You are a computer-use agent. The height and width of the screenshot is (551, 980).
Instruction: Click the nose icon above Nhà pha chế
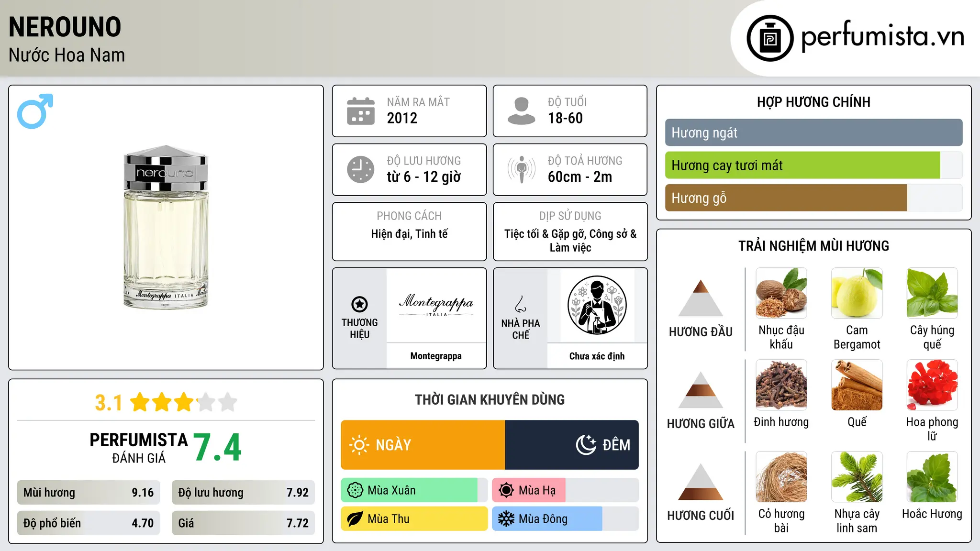point(521,304)
